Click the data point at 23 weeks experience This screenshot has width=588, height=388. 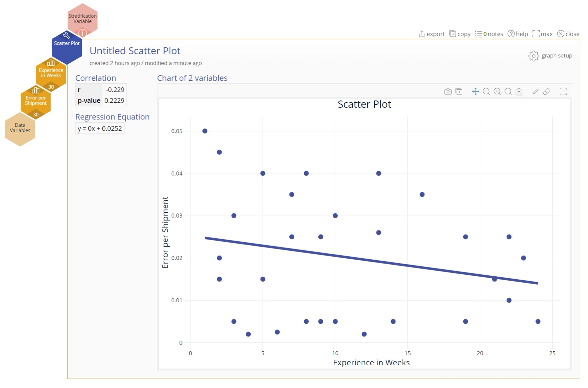point(523,258)
